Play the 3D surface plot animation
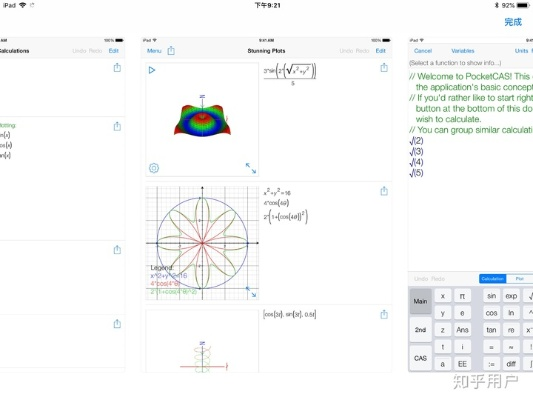 (x=152, y=70)
